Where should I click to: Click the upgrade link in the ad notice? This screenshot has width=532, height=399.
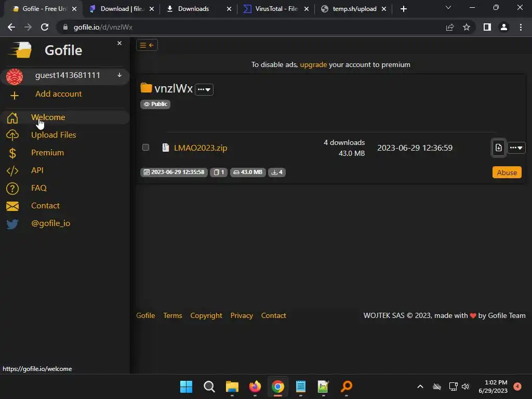tap(313, 64)
